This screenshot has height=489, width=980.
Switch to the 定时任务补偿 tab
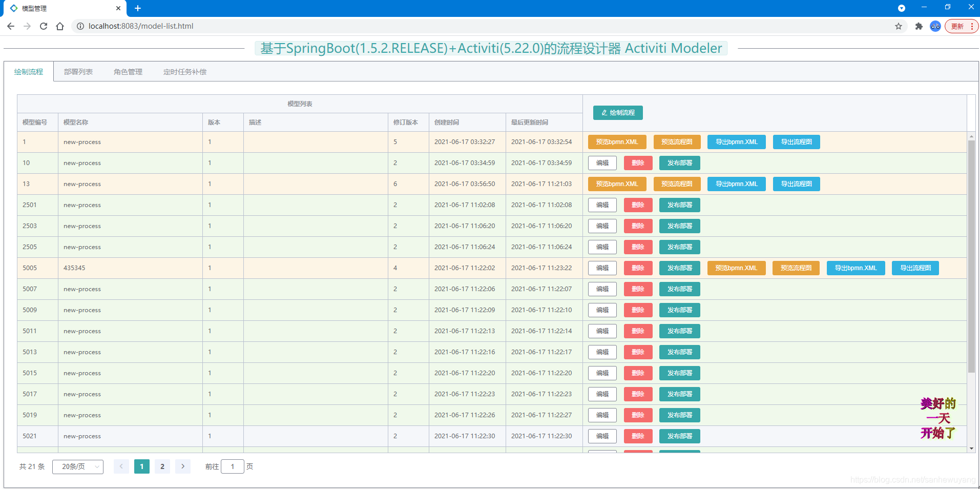(185, 72)
